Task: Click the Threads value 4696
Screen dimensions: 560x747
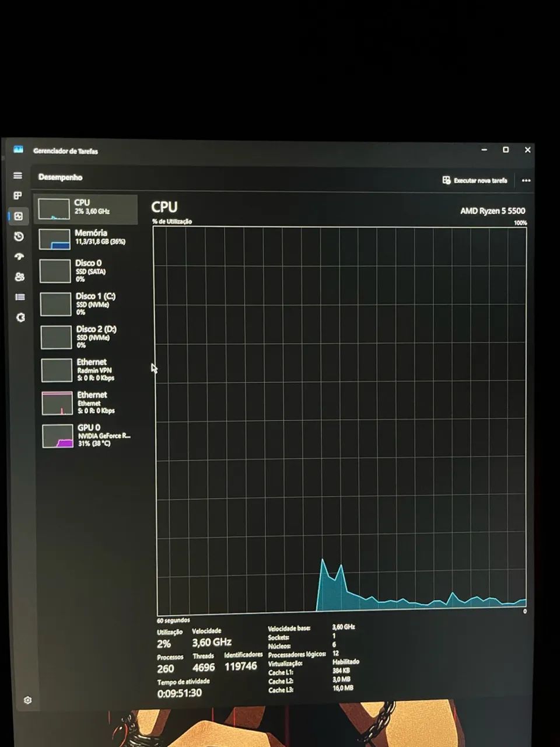Action: click(204, 668)
